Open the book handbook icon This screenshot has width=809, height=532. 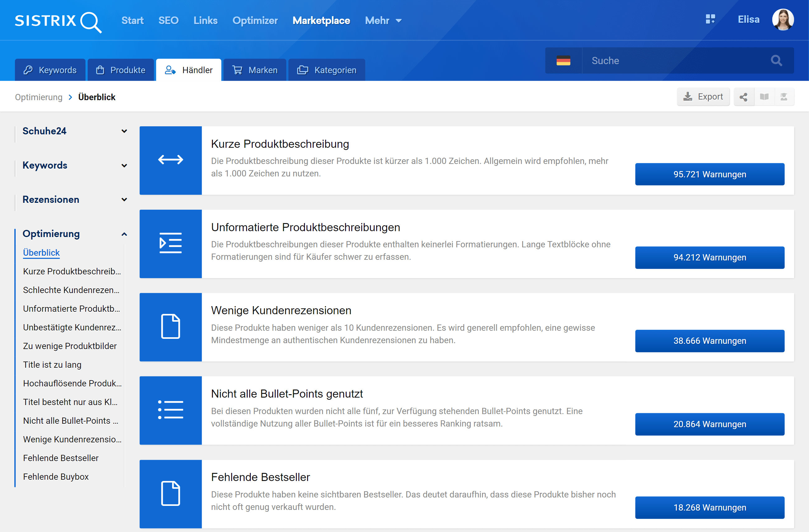764,97
